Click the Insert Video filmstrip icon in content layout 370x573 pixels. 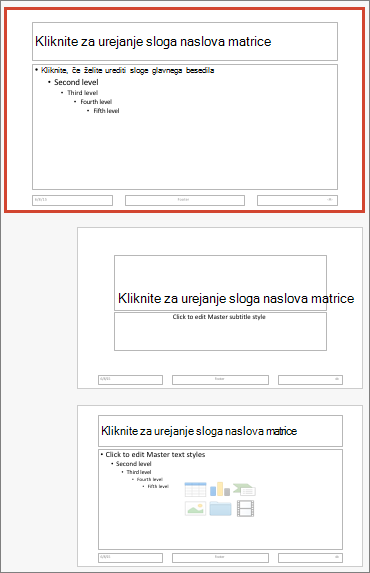(x=245, y=508)
